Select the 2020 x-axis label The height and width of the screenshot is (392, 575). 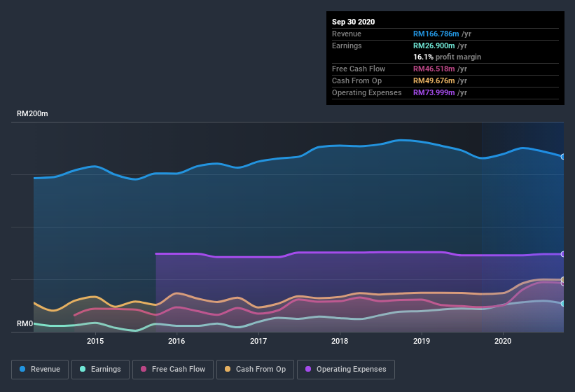point(503,341)
